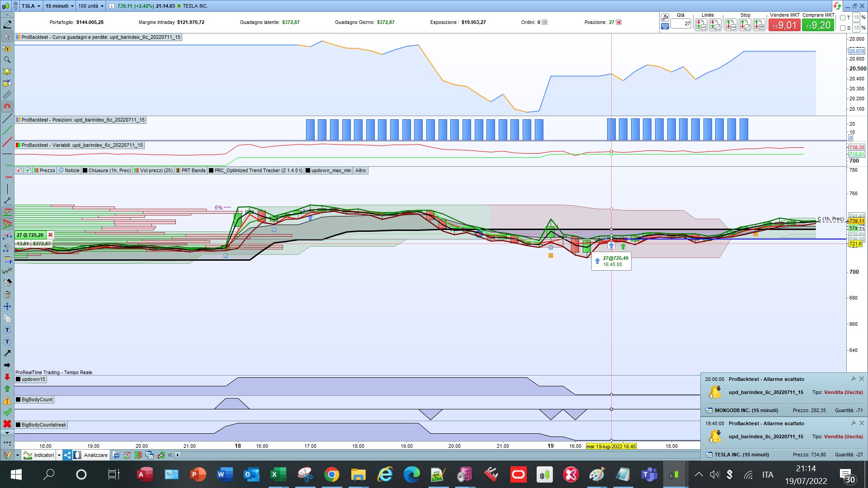Click the alert bell tool in left toolbar
This screenshot has height=488, width=868.
tap(7, 72)
